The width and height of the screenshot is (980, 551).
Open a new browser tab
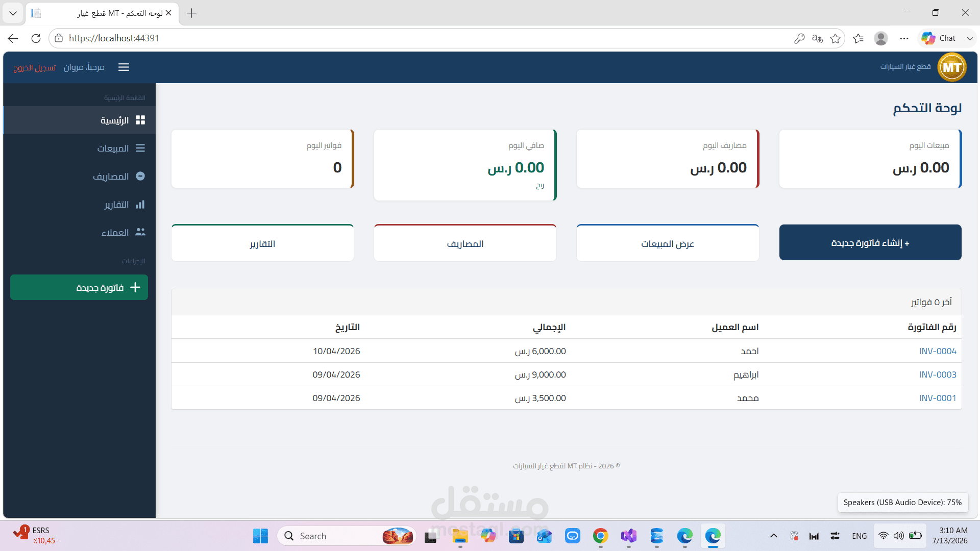point(192,13)
